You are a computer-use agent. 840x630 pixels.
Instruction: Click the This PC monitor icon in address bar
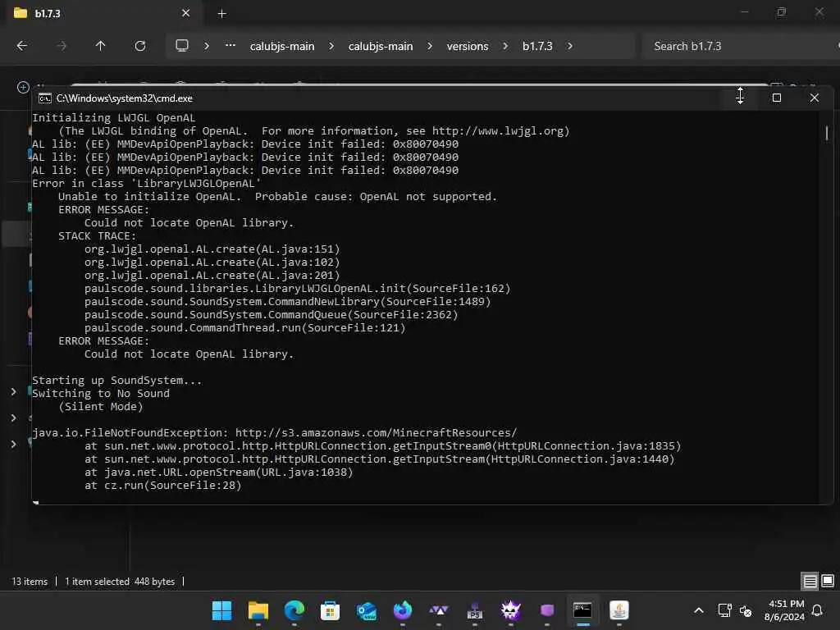point(182,46)
